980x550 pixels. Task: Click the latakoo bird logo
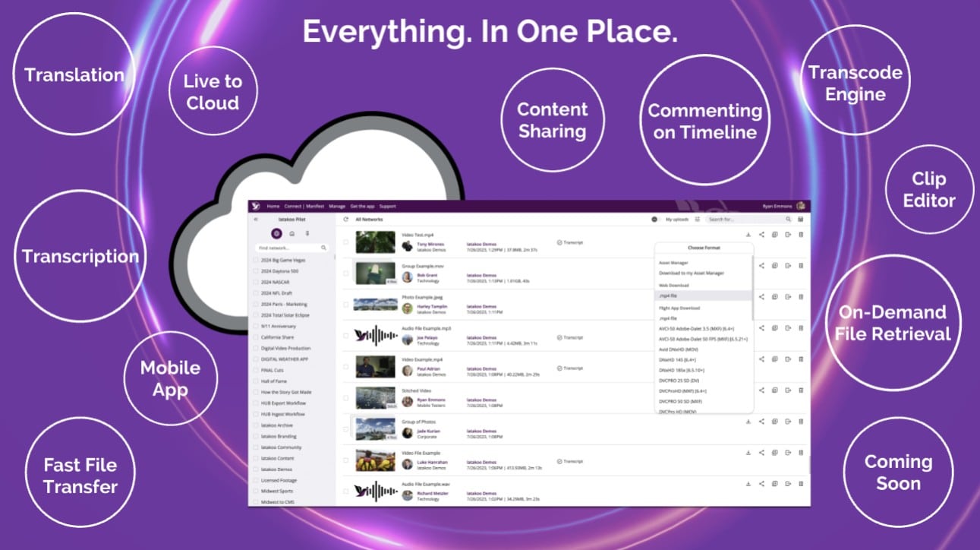click(x=257, y=206)
